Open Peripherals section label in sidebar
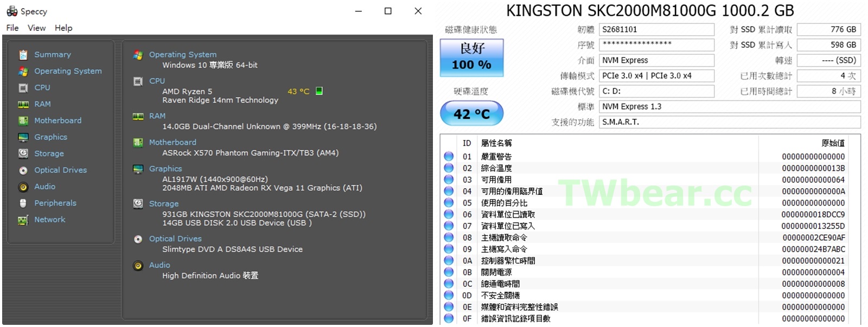Viewport: 868px width, 327px height. pyautogui.click(x=55, y=203)
